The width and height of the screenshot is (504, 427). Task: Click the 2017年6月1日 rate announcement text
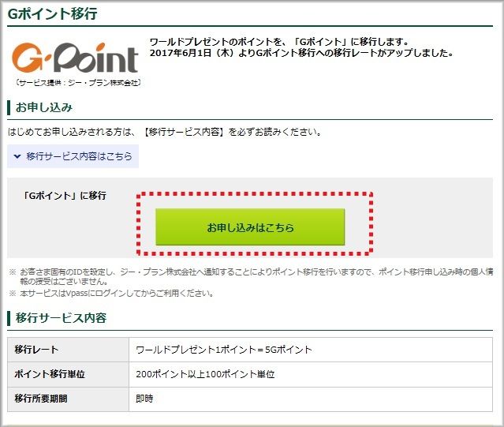click(x=301, y=53)
